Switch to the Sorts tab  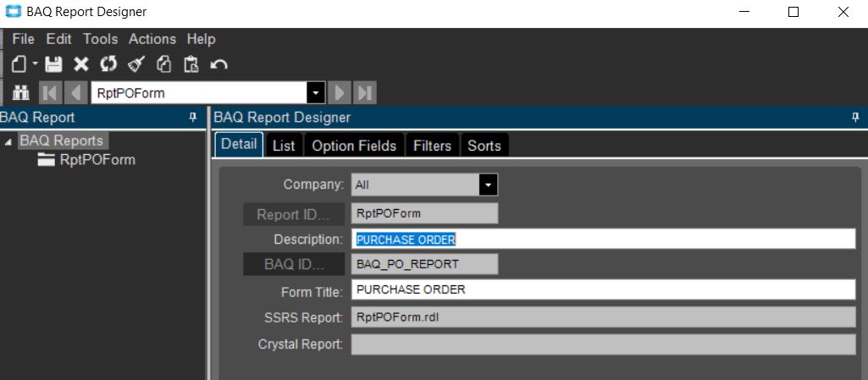coord(484,146)
